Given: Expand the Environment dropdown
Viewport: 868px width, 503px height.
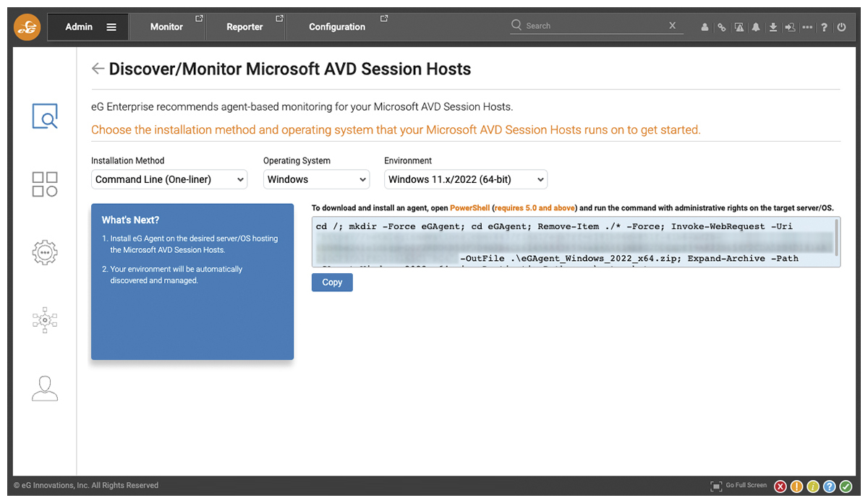Looking at the screenshot, I should tap(466, 179).
